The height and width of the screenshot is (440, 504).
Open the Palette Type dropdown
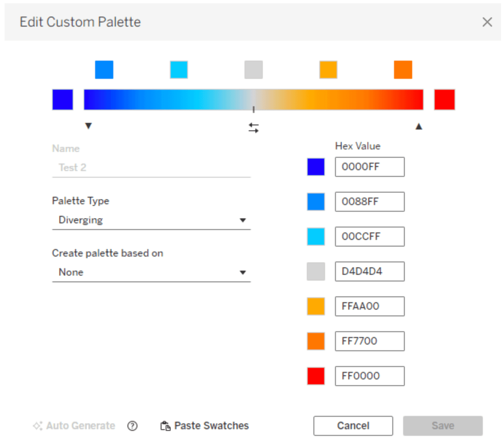tap(151, 220)
